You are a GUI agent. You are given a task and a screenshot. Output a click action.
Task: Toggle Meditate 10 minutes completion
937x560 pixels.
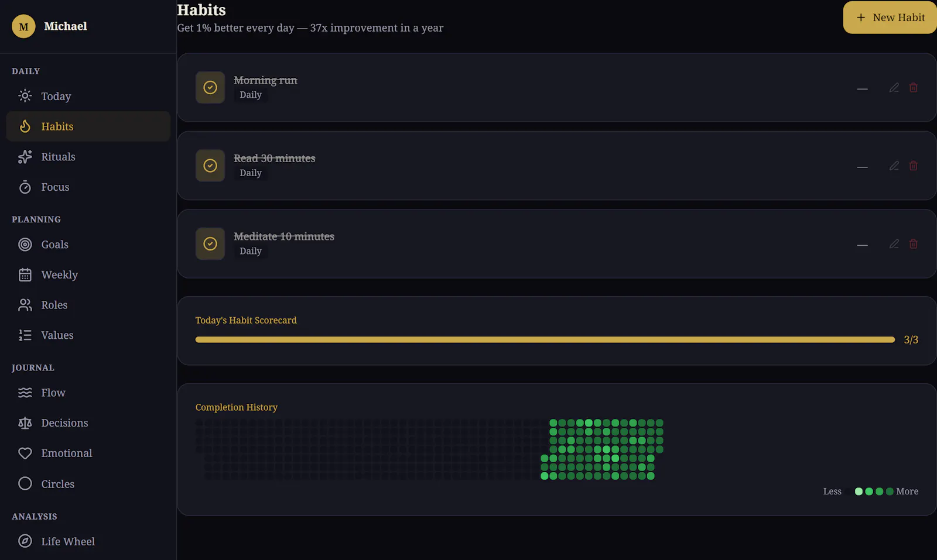(210, 244)
